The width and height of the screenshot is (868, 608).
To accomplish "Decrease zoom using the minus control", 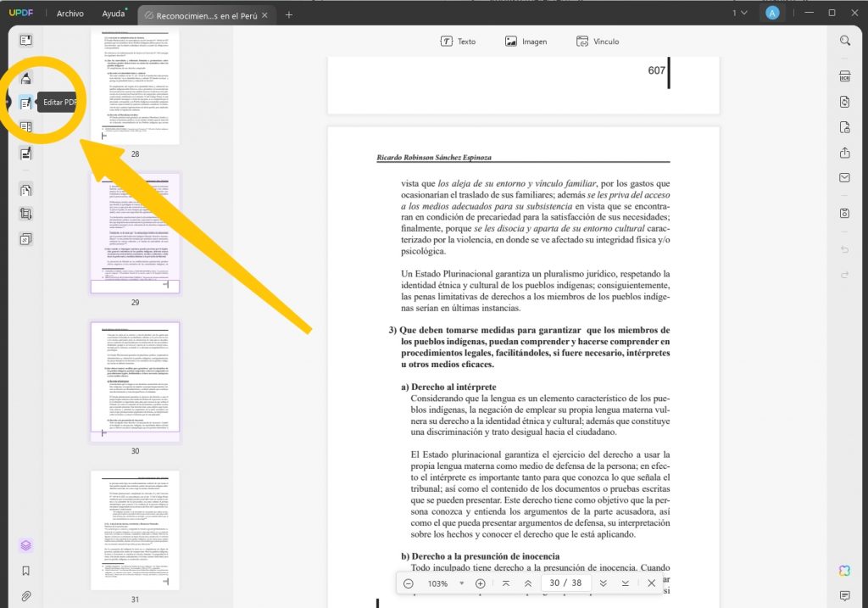I will (408, 583).
